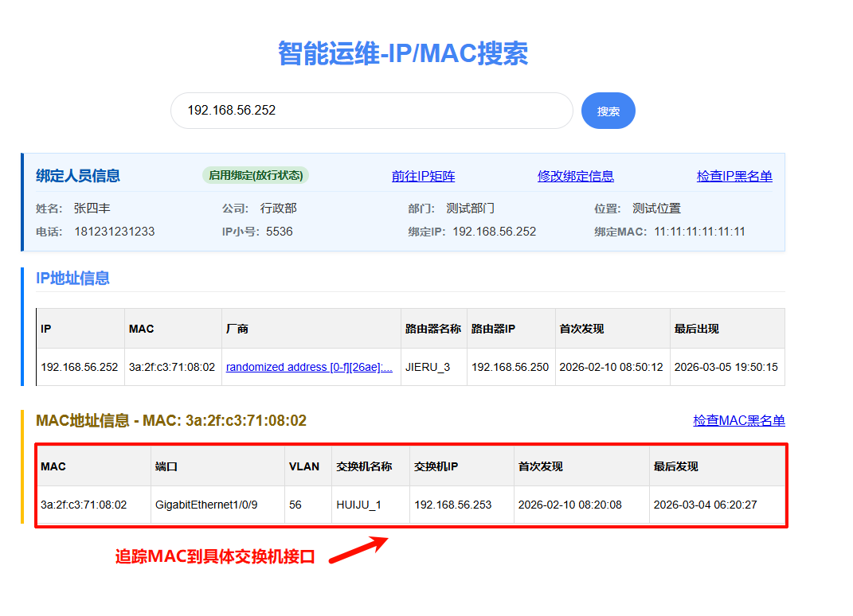Click the 厂商 column header

(237, 329)
